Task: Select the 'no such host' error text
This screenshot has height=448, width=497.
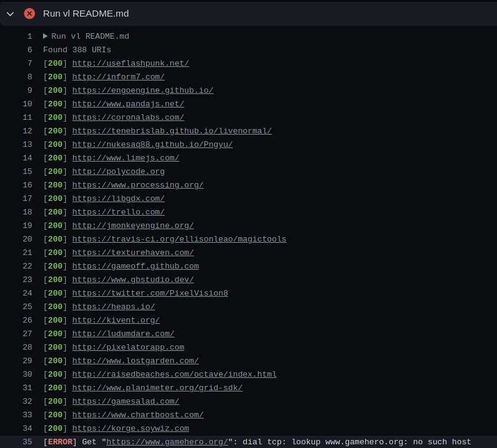Action: pos(442,442)
